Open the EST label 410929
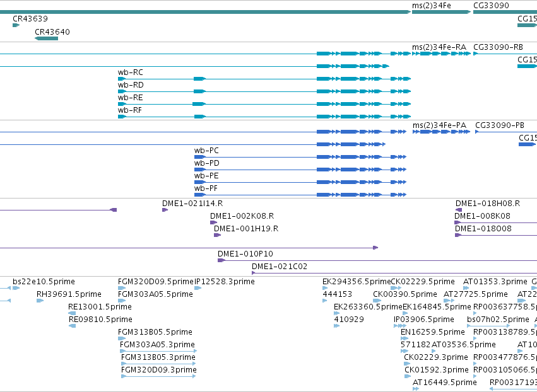This screenshot has height=392, width=537. [349, 319]
